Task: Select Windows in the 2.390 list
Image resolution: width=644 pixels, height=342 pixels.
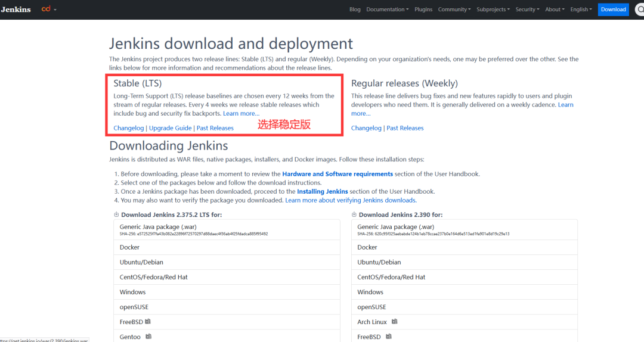Action: 465,292
